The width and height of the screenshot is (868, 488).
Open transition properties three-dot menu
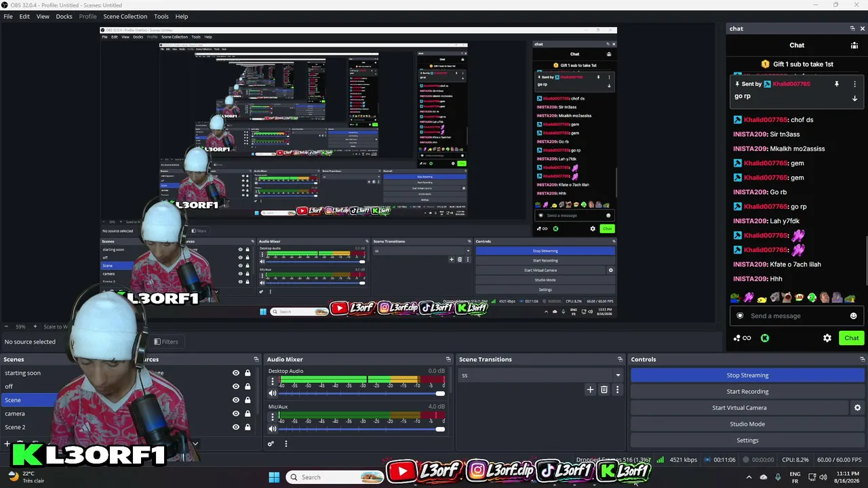[617, 390]
